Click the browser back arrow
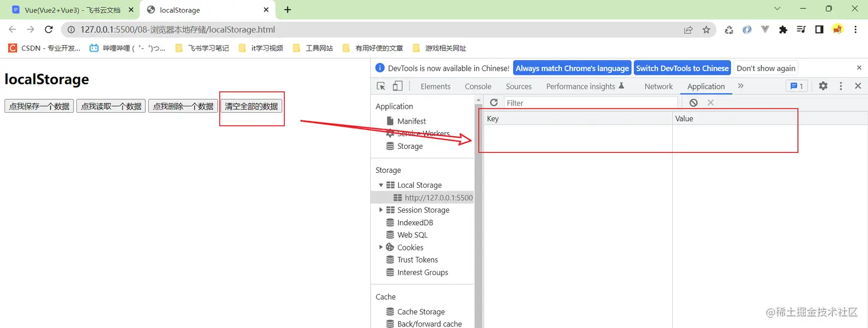 (x=13, y=29)
